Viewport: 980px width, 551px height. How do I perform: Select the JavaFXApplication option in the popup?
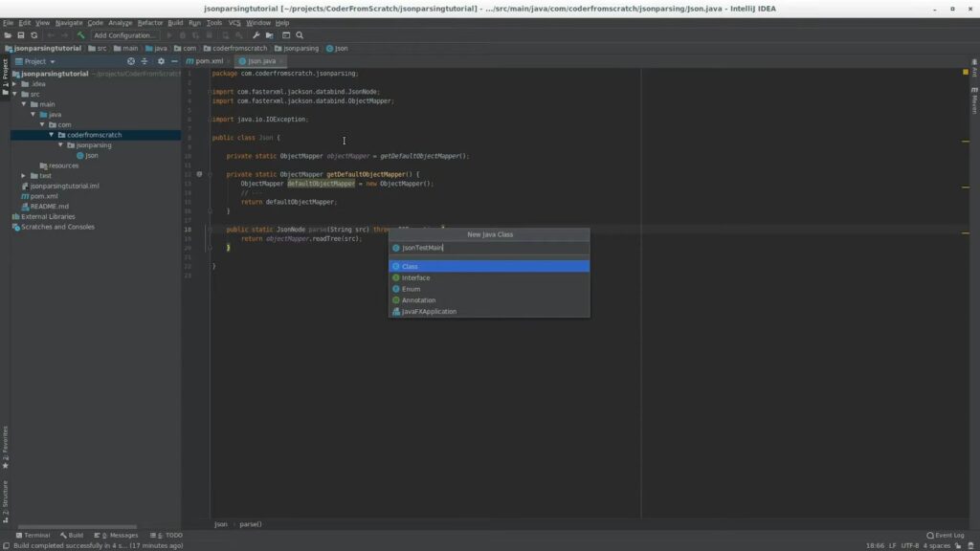[x=430, y=311]
